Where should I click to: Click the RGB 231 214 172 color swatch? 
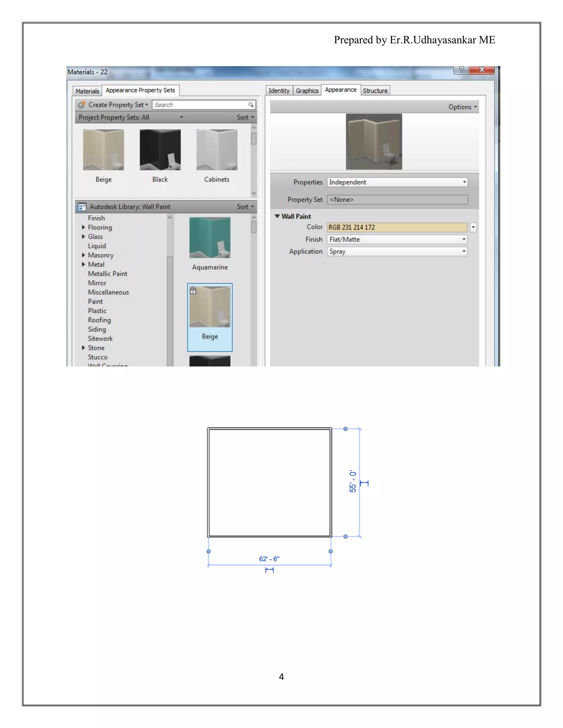coord(397,227)
